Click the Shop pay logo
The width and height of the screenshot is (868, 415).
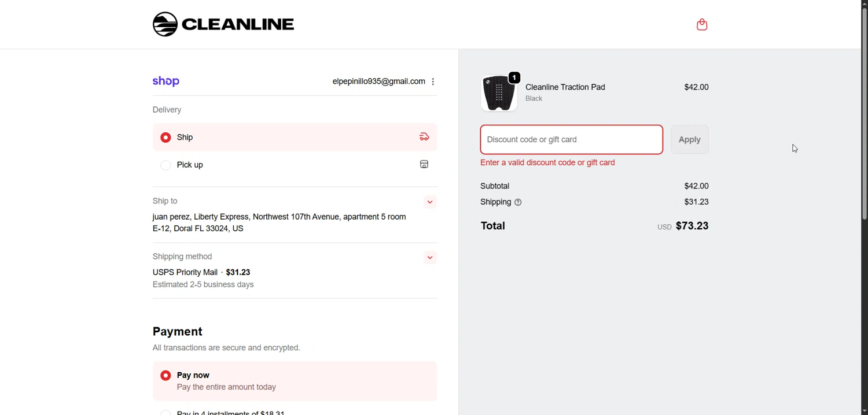166,81
